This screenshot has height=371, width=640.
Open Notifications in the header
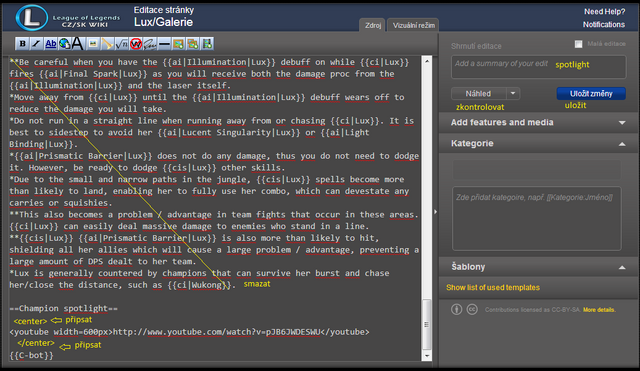[x=604, y=24]
